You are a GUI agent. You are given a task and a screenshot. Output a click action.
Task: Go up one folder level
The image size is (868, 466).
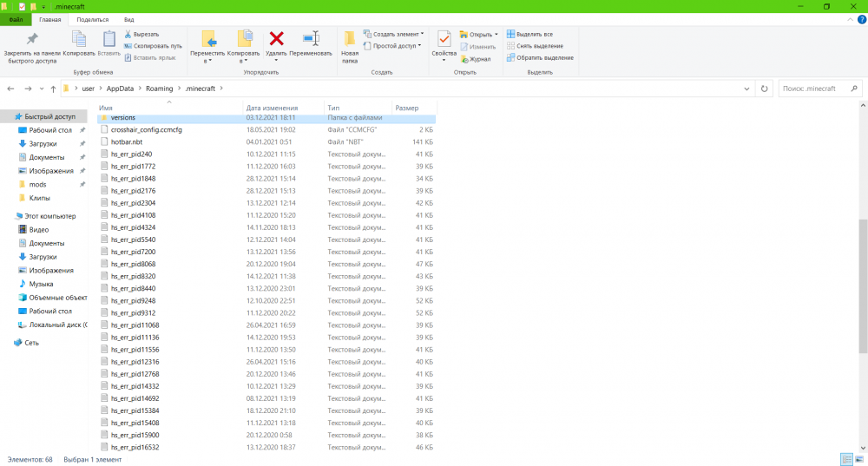click(53, 89)
